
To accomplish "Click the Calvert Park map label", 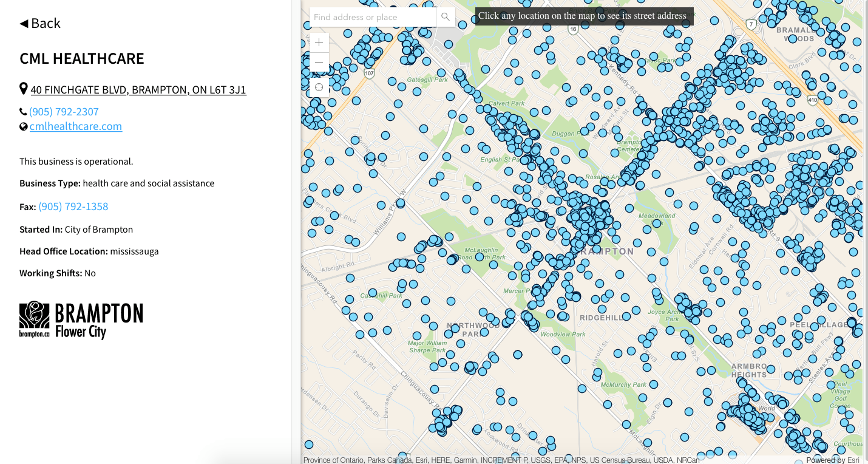I will [x=507, y=103].
